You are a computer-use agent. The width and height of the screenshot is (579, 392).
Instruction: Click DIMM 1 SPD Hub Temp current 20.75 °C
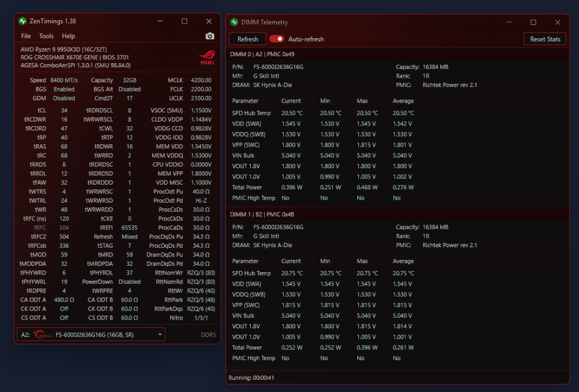click(292, 273)
